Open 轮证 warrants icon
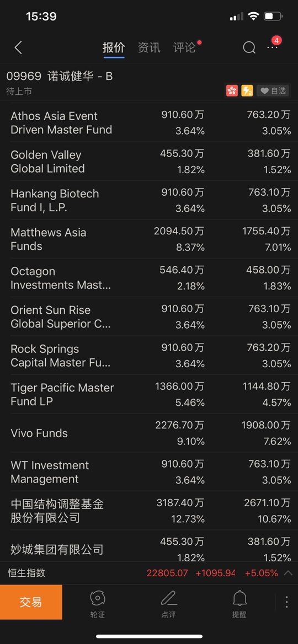This screenshot has height=644, width=298. pos(98,604)
